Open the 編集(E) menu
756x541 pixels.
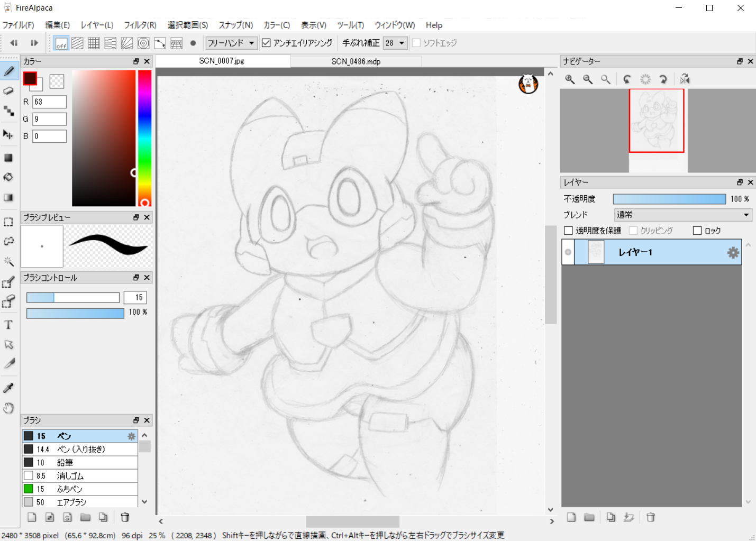click(x=57, y=25)
